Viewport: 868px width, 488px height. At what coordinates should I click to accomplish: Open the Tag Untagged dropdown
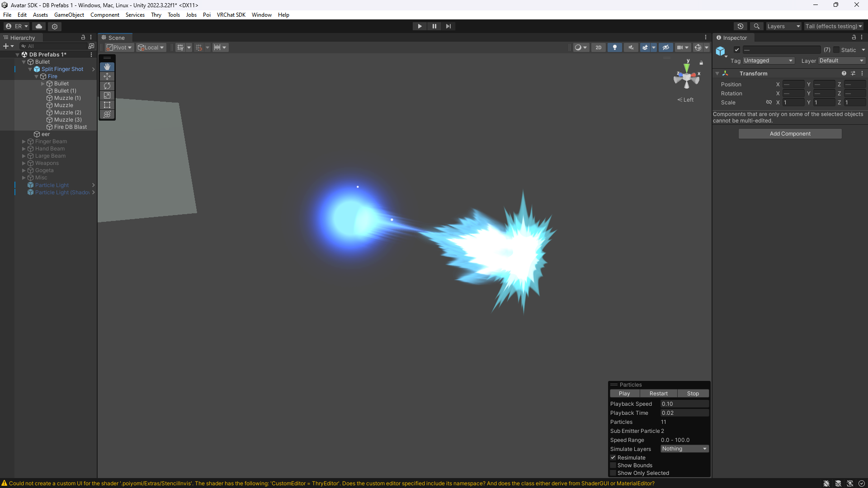(x=768, y=61)
